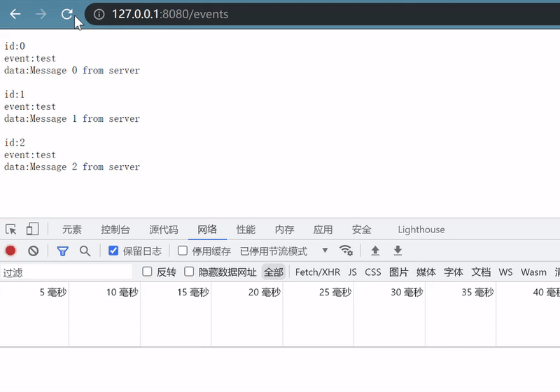Filter requests by WS
560x392 pixels.
coord(505,272)
